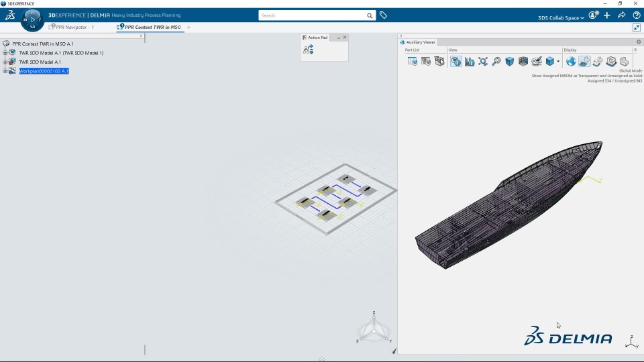Toggle the fourth Display mode cube icon
The height and width of the screenshot is (362, 644).
pos(611,62)
